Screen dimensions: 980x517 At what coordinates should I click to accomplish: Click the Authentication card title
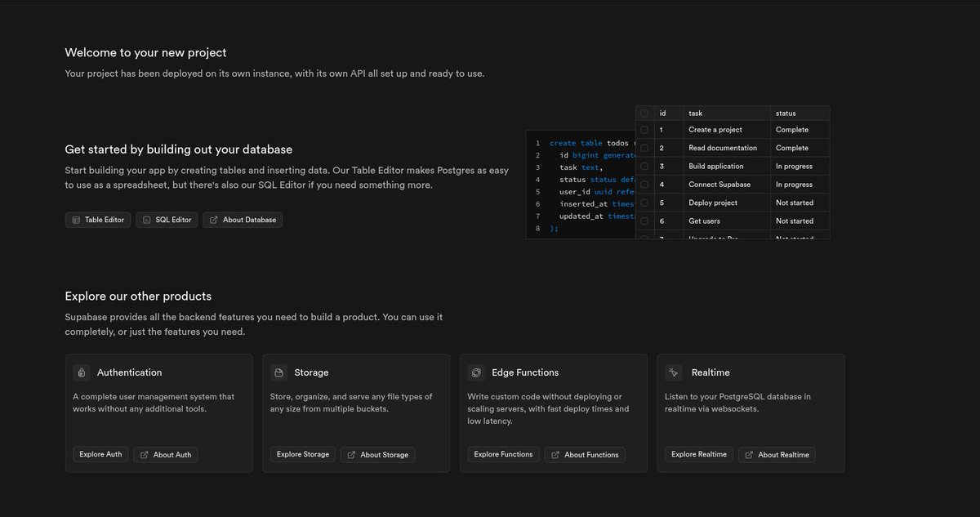click(129, 372)
